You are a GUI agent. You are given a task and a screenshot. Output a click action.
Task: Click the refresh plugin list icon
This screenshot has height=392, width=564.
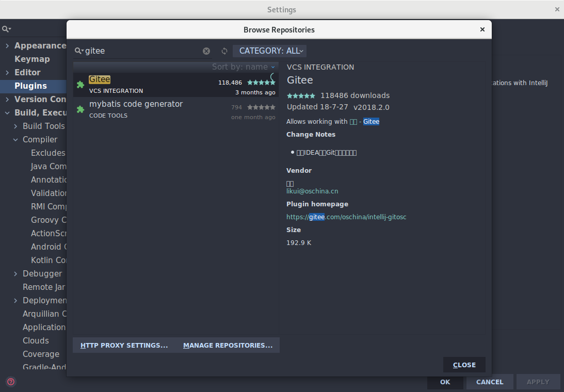224,51
